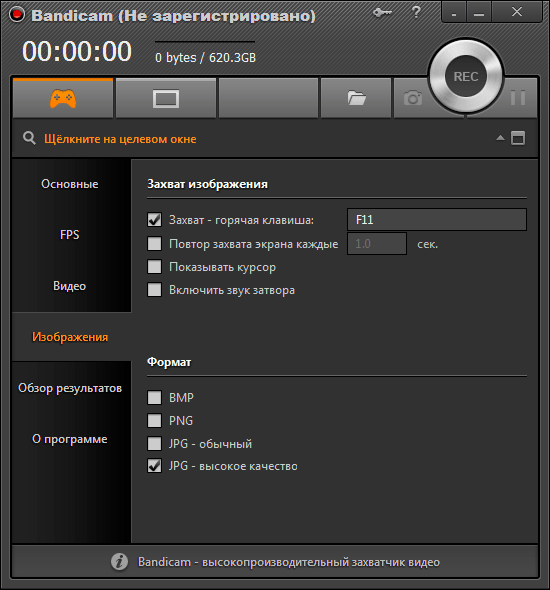Click the small dash tray button

(x=454, y=12)
